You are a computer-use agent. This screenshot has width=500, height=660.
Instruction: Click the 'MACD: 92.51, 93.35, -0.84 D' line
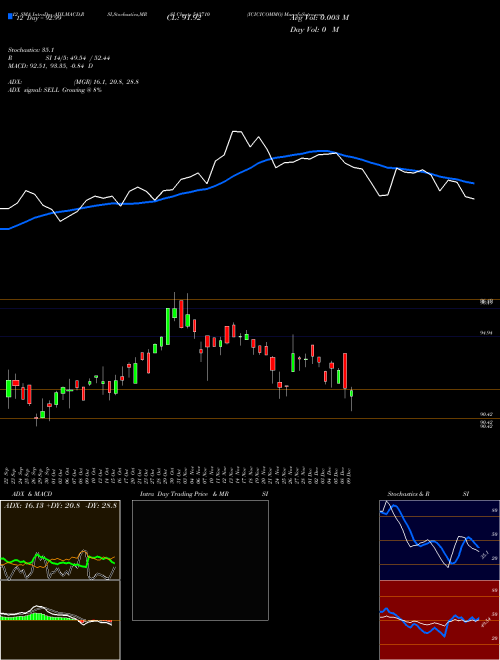coord(51,66)
